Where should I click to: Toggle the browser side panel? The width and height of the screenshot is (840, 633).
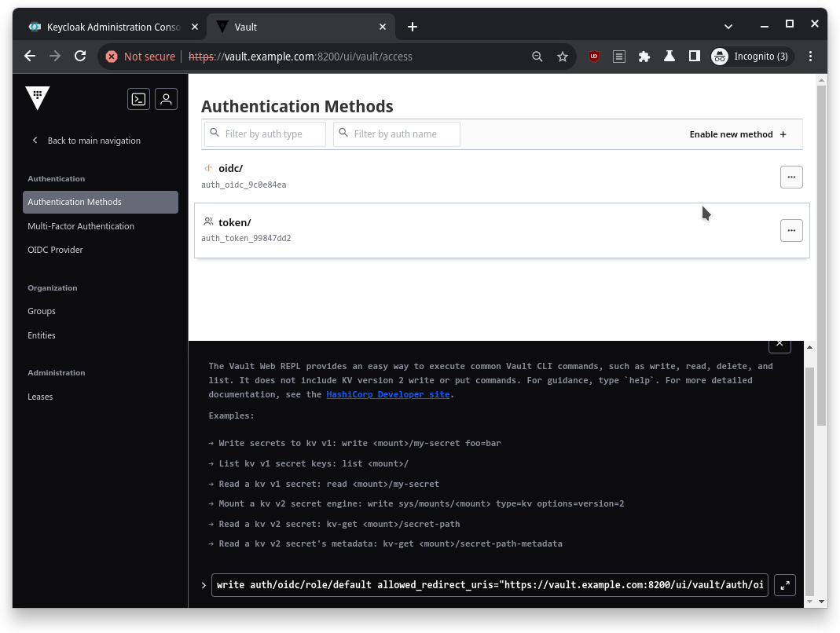(695, 57)
